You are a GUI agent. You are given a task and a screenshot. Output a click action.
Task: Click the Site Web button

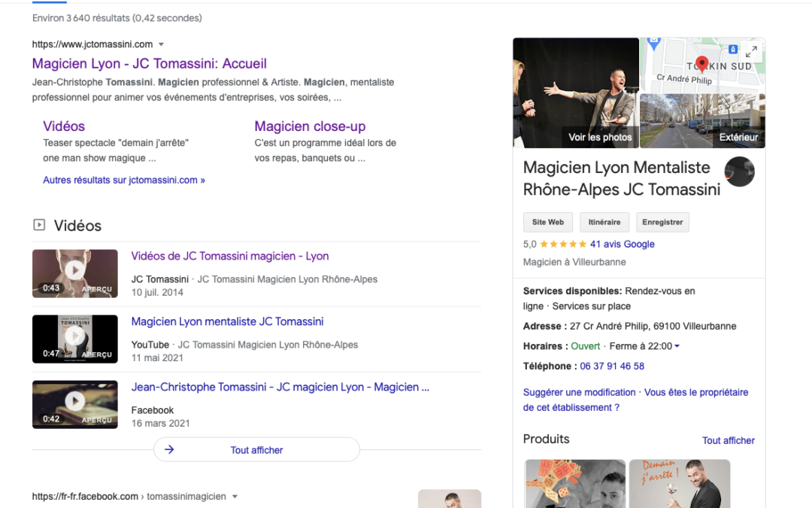[x=547, y=222]
